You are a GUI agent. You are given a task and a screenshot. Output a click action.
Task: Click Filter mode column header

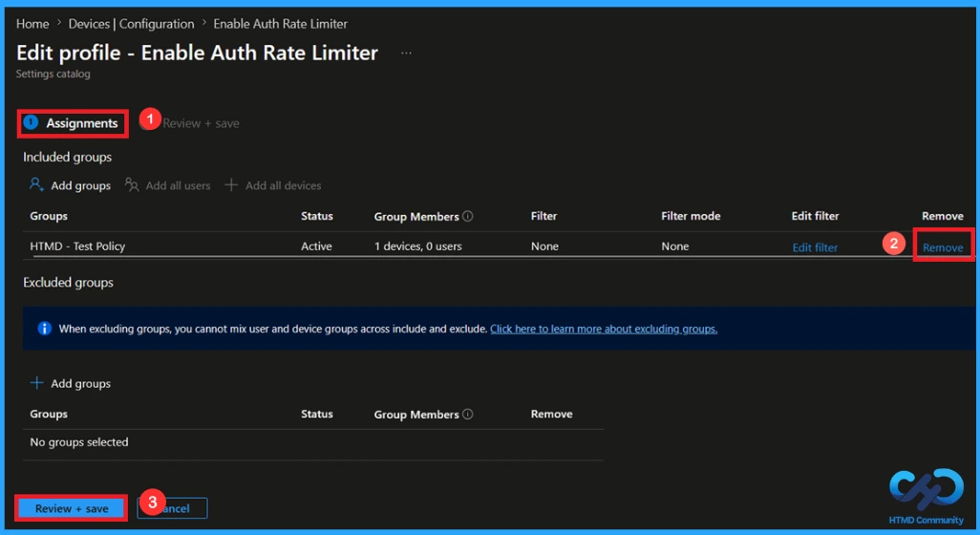691,216
